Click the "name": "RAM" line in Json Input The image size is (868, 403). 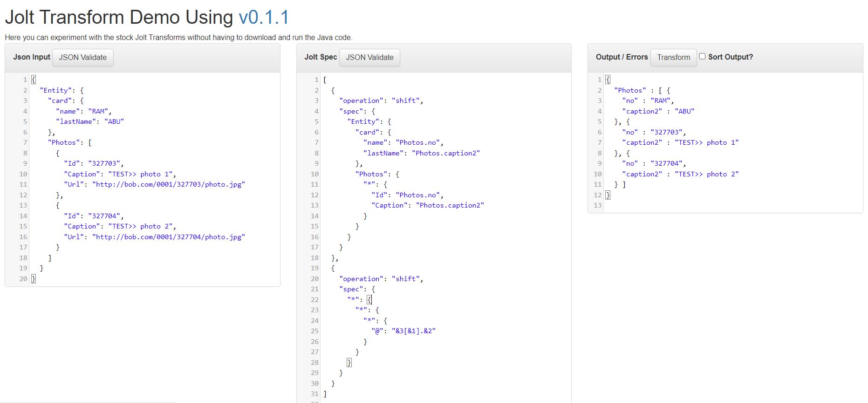(84, 111)
